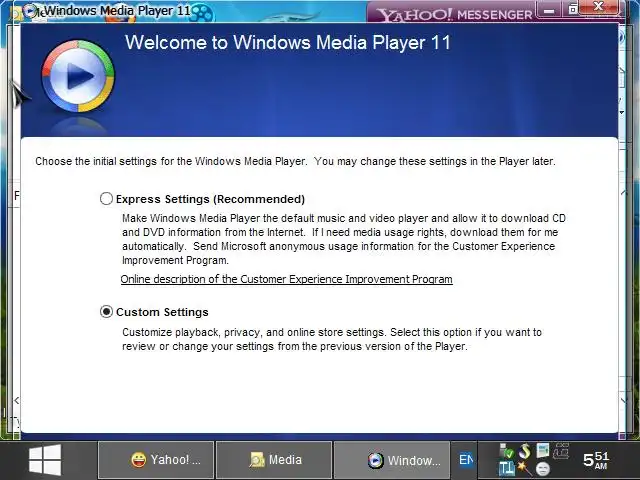The width and height of the screenshot is (640, 480).
Task: Click the 'Welcome to Windows Media Player 11' heading
Action: coord(288,42)
